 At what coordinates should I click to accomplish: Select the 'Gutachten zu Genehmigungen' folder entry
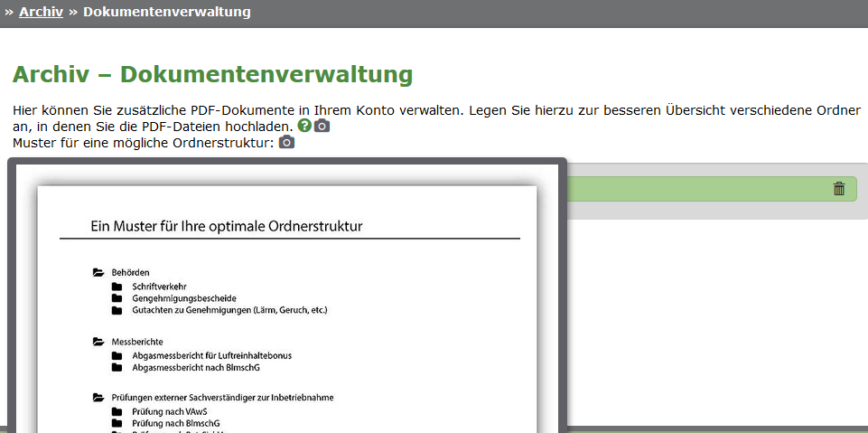229,310
